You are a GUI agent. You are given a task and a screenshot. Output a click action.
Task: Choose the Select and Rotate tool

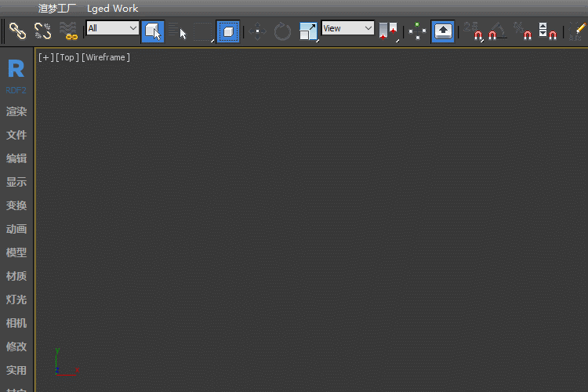tap(282, 31)
